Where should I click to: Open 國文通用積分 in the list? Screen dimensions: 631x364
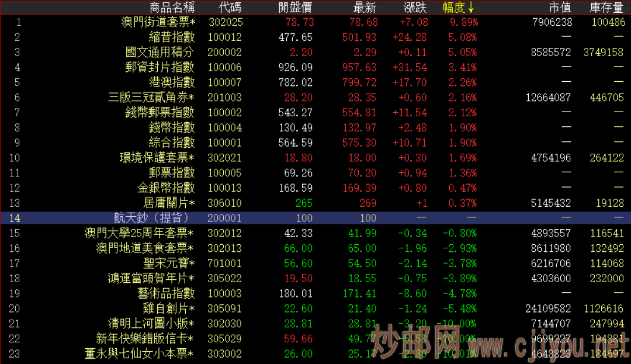coord(160,53)
